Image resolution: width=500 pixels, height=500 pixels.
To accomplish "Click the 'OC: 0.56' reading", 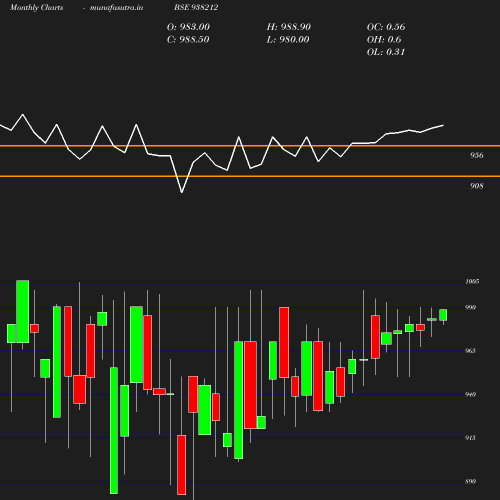I will (x=386, y=27).
